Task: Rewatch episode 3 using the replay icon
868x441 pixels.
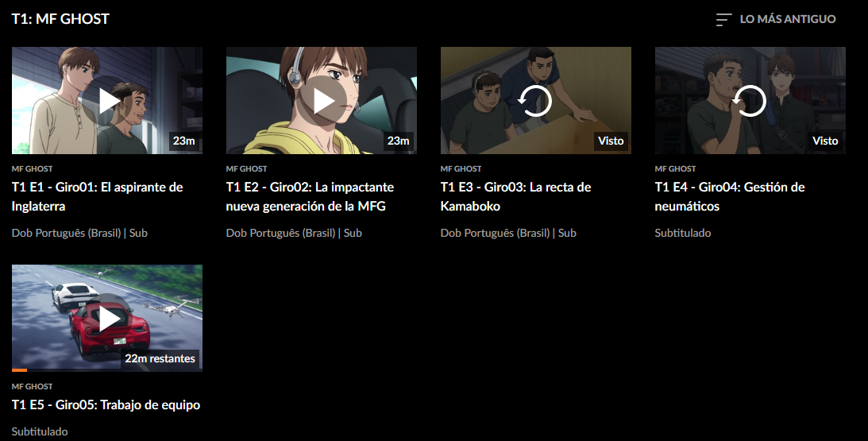Action: click(x=534, y=101)
